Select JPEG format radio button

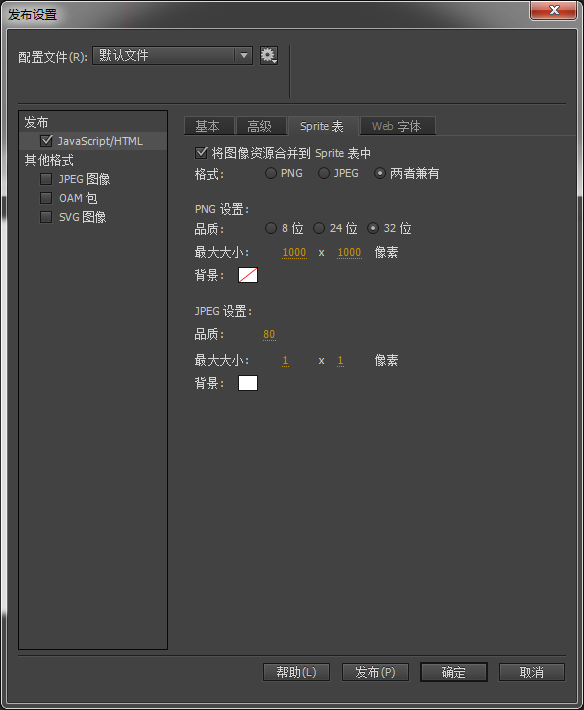[324, 173]
